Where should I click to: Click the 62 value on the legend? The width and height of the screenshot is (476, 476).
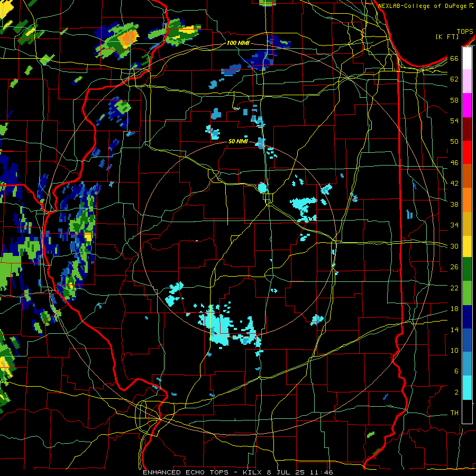[x=454, y=79]
